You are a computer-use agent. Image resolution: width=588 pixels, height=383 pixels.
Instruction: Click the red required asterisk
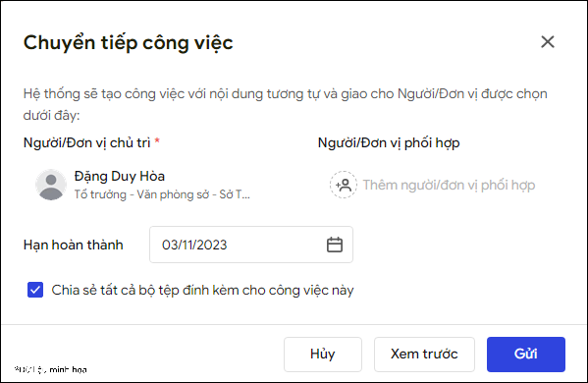click(x=157, y=140)
